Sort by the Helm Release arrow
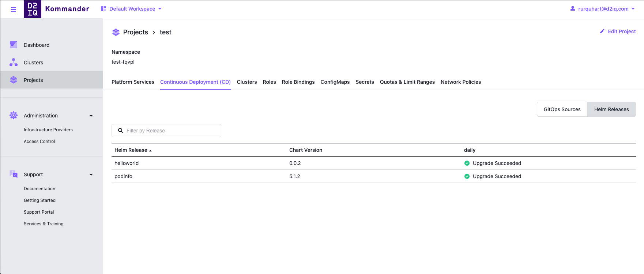 coord(150,150)
